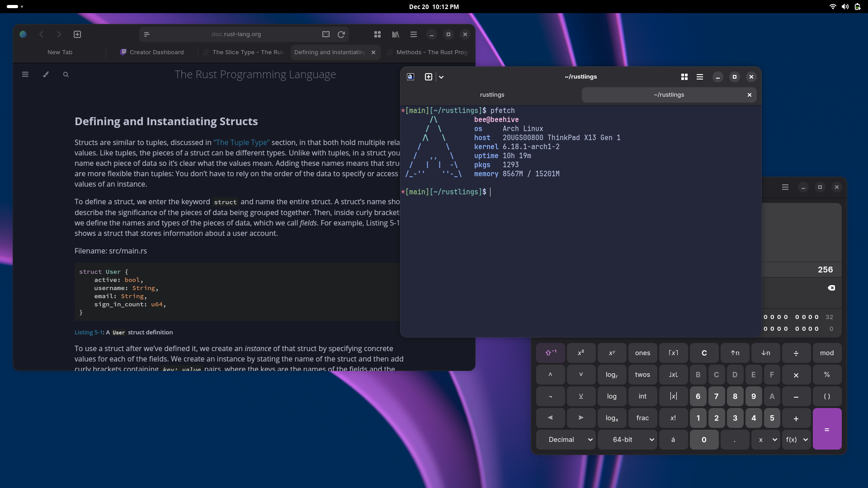The width and height of the screenshot is (868, 488).
Task: Expand the 64-bit word size dropdown
Action: [627, 440]
